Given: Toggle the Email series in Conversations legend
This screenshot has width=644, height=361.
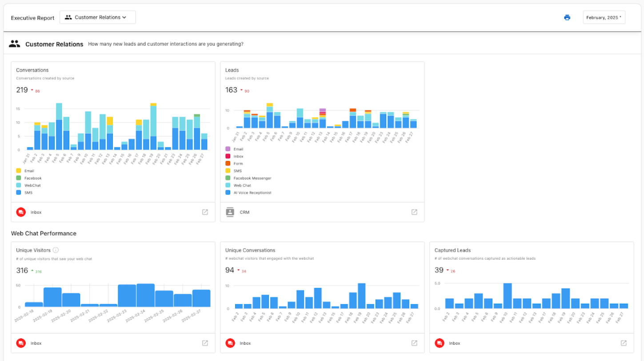Looking at the screenshot, I should [x=29, y=171].
